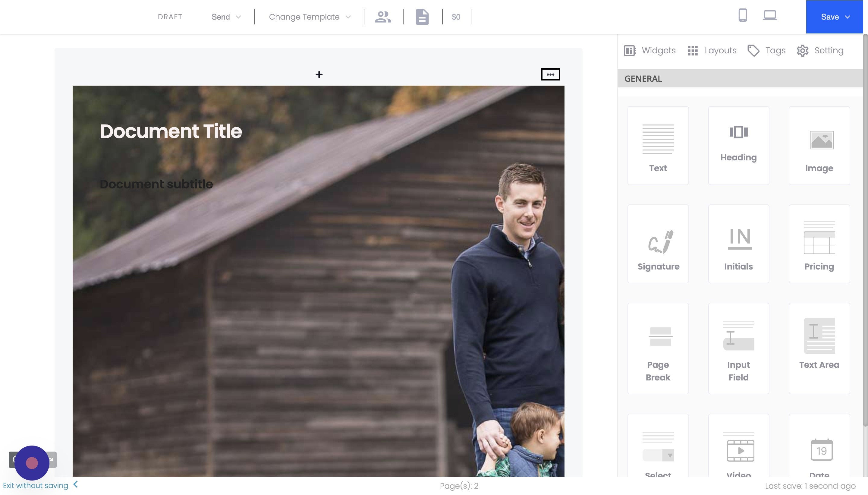This screenshot has height=495, width=868.
Task: Insert an Image widget
Action: click(819, 146)
